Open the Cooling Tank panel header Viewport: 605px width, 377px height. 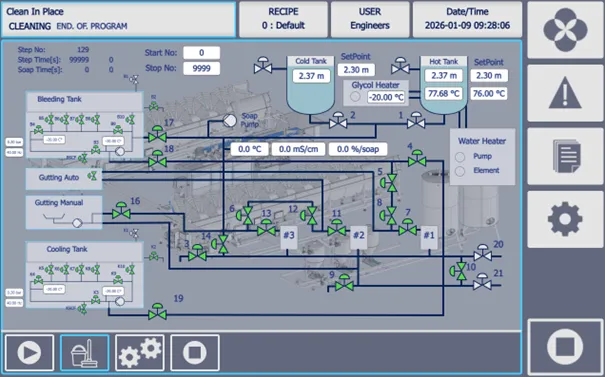(x=84, y=251)
